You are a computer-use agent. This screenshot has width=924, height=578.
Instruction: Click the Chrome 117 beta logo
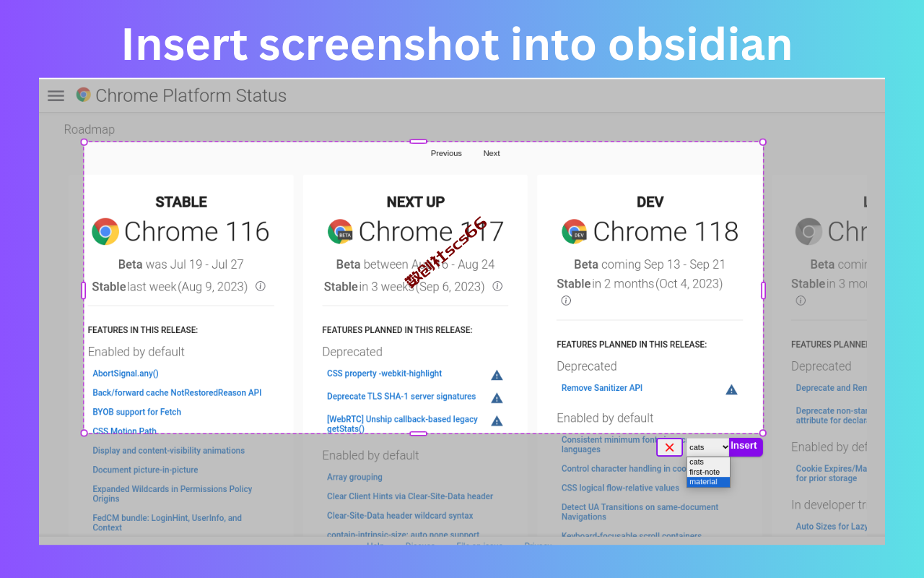340,231
